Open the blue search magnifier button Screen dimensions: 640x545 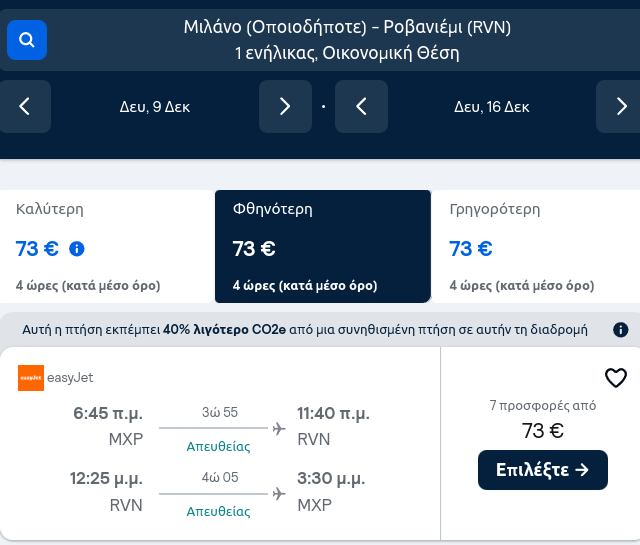pos(27,40)
